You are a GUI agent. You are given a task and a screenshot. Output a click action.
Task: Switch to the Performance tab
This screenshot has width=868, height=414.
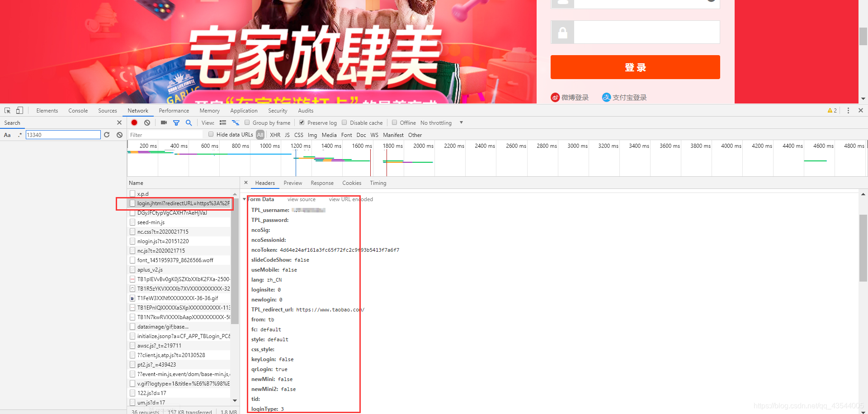point(174,110)
